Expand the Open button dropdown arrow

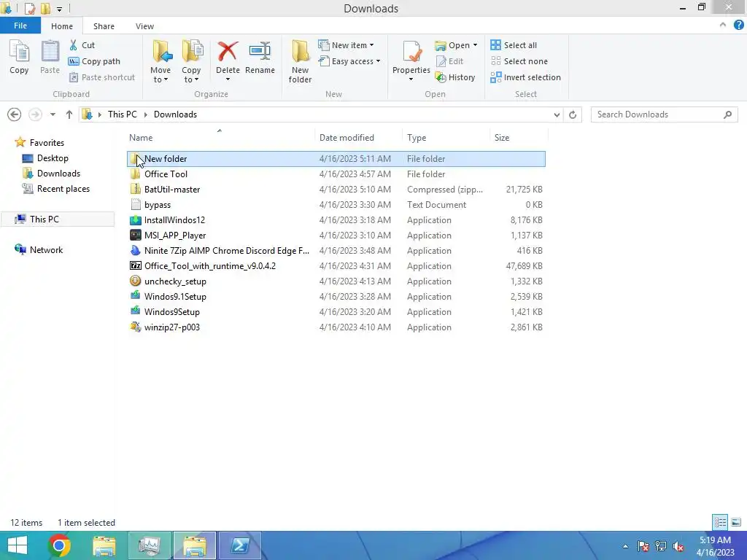tap(475, 45)
